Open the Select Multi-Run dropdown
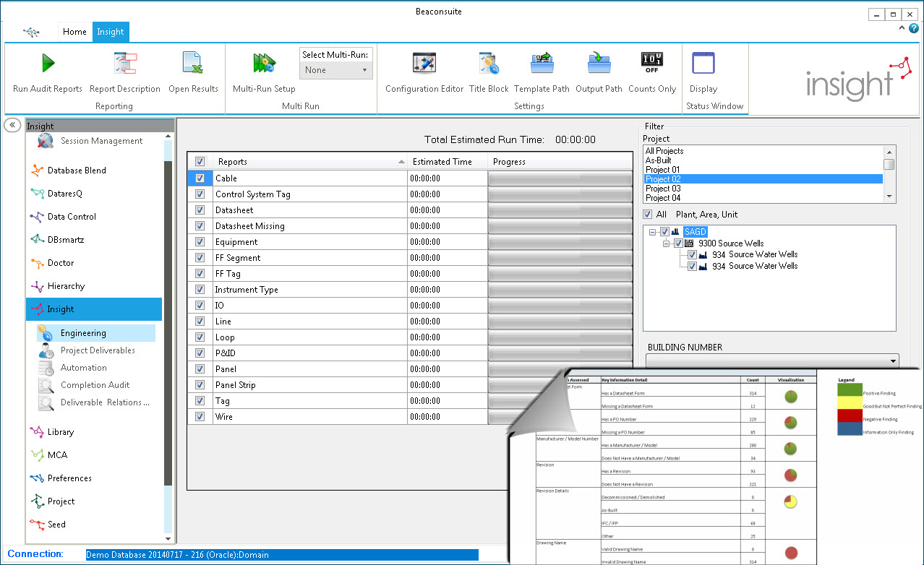The width and height of the screenshot is (924, 565). click(336, 70)
